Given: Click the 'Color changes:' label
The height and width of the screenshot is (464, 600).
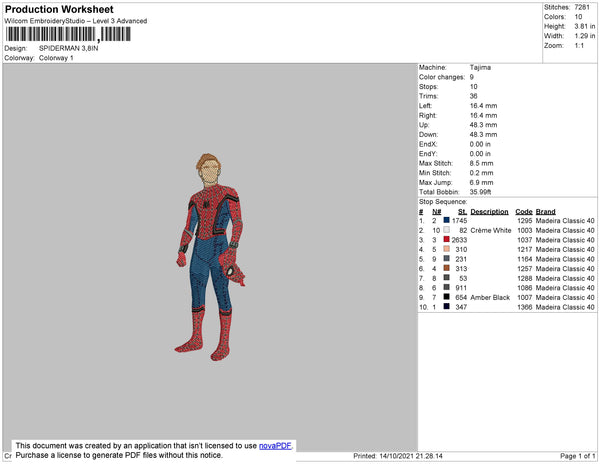Looking at the screenshot, I should (442, 77).
